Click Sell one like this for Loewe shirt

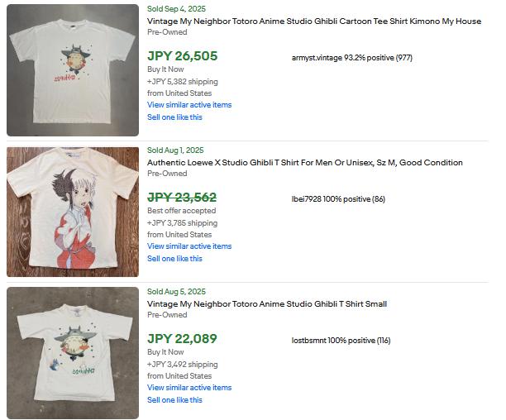click(x=174, y=259)
